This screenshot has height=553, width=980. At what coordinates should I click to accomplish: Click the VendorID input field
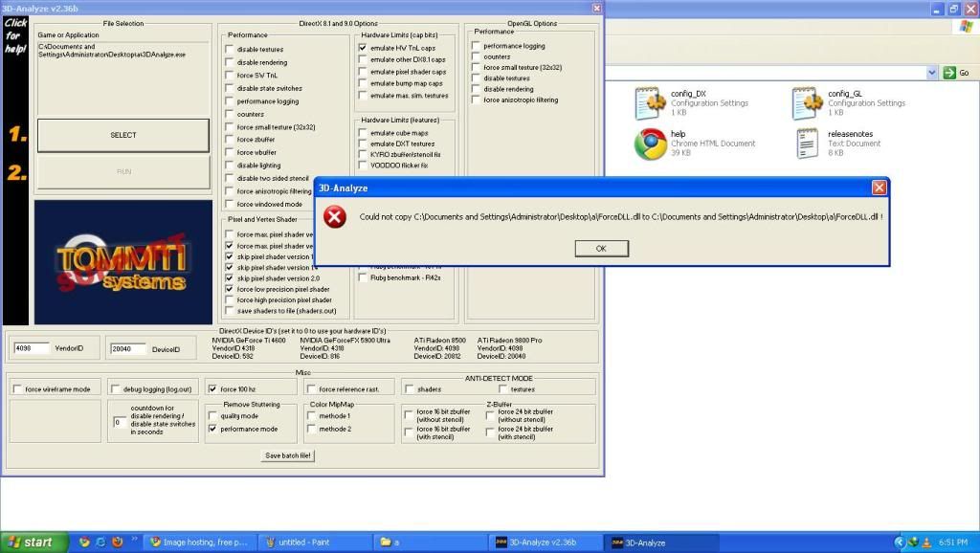point(32,348)
